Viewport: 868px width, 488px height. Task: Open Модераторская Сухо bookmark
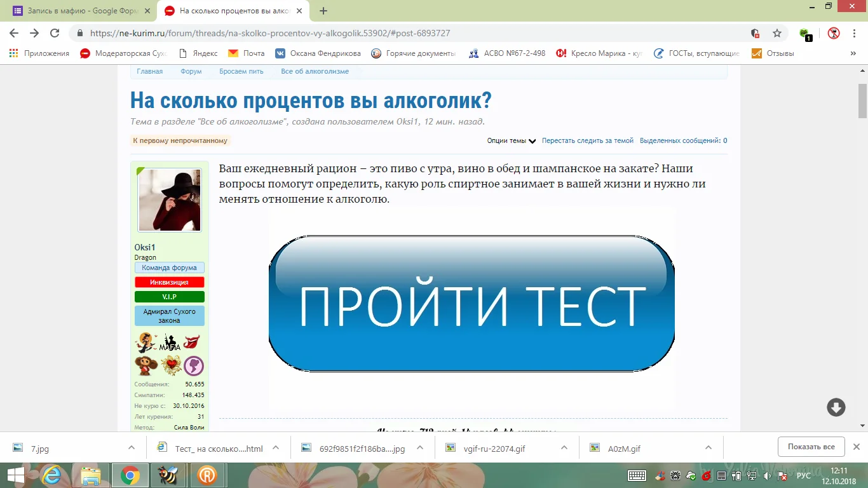pyautogui.click(x=123, y=53)
